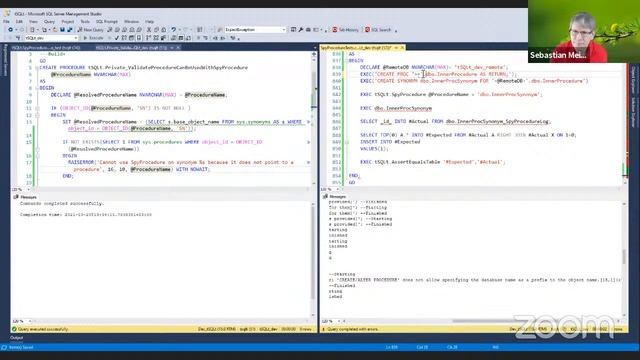This screenshot has width=640, height=360.
Task: Select the right Messages results tab
Action: [335, 197]
